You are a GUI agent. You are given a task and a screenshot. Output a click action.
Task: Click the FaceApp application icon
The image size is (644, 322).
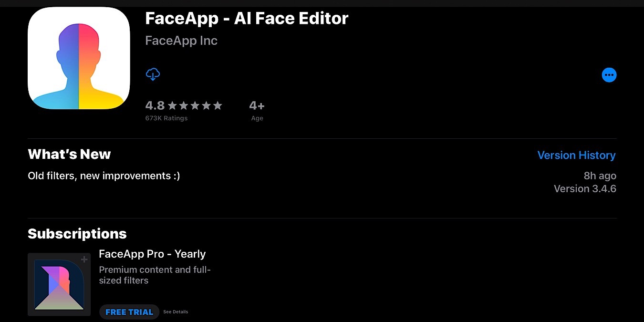[78, 58]
